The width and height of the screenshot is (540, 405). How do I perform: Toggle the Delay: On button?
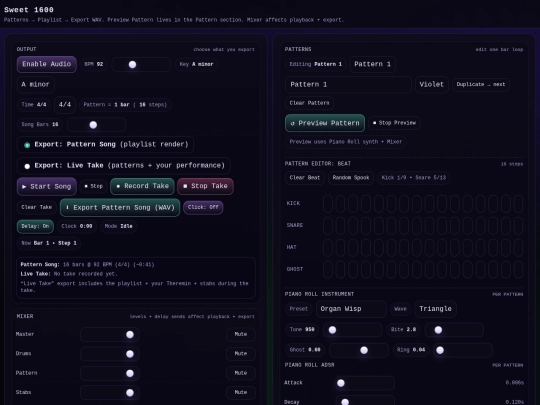(35, 226)
